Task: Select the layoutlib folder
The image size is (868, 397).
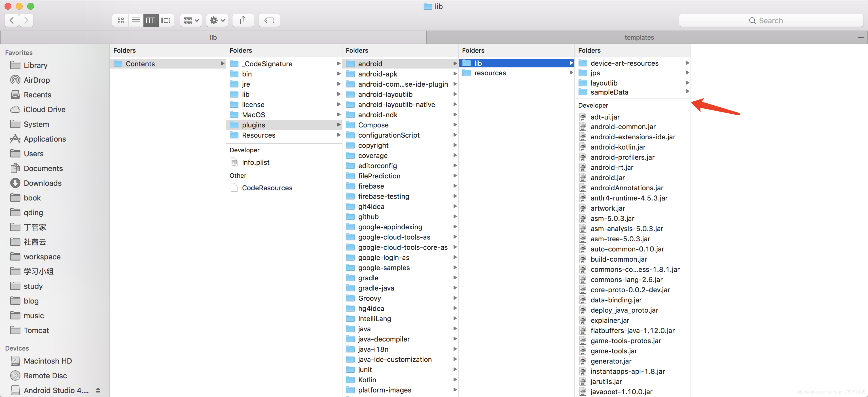Action: point(632,83)
